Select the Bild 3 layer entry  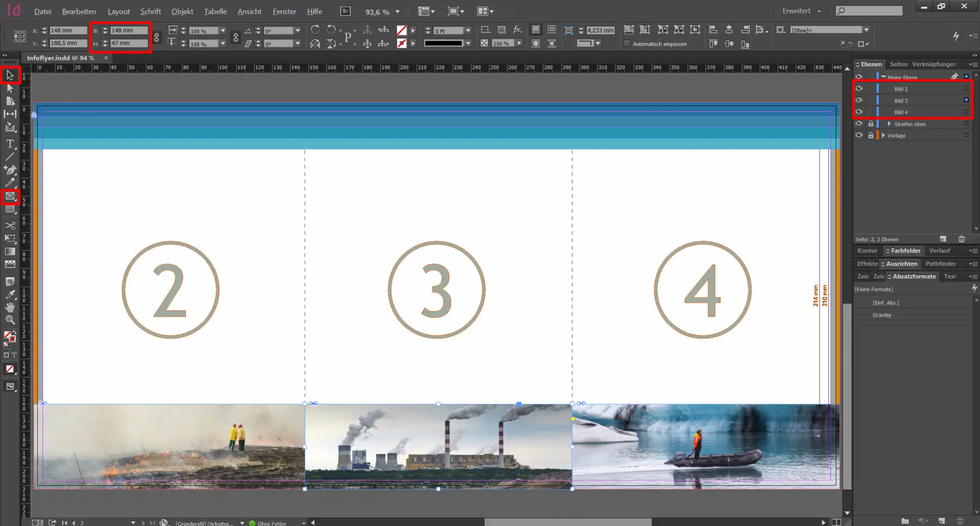coord(901,101)
